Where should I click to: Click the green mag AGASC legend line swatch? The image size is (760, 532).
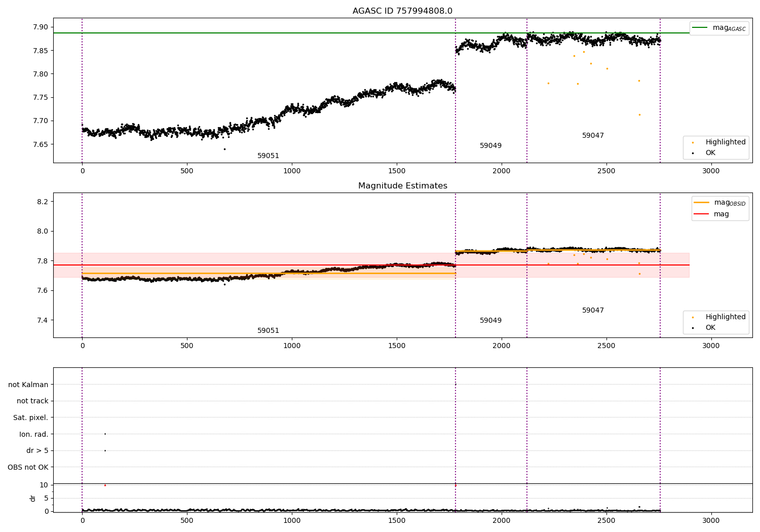pyautogui.click(x=700, y=28)
